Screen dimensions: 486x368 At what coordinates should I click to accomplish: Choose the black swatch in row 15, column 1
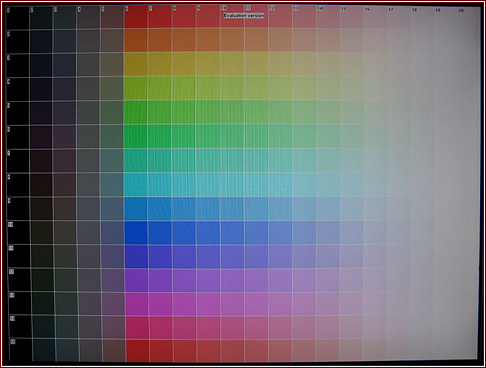tap(21, 349)
